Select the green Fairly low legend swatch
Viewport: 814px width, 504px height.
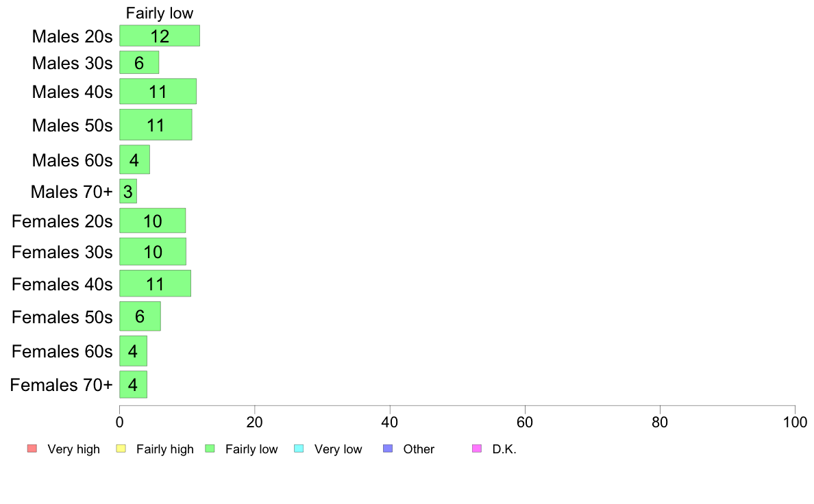point(210,449)
